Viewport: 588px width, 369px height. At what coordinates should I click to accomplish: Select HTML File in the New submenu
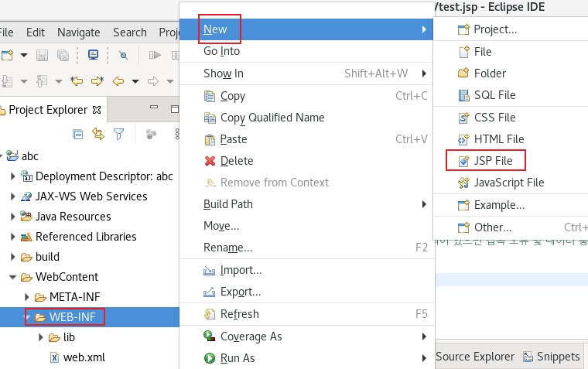point(511,139)
